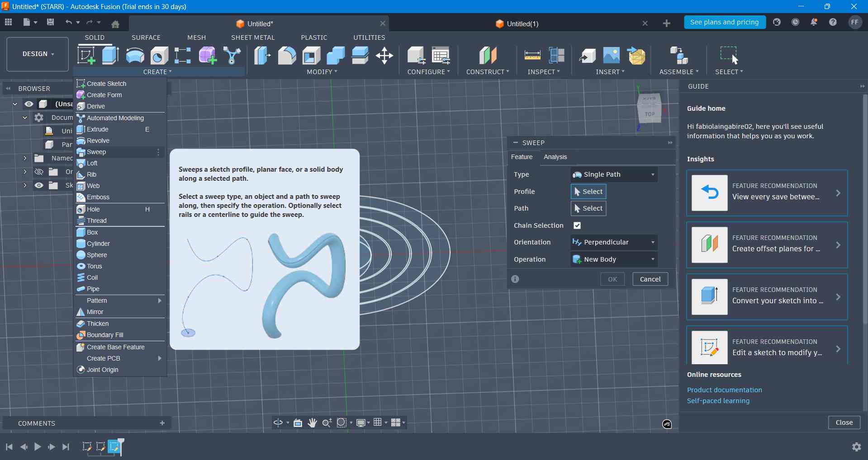Select the Combine tool
The height and width of the screenshot is (460, 868).
click(x=336, y=56)
